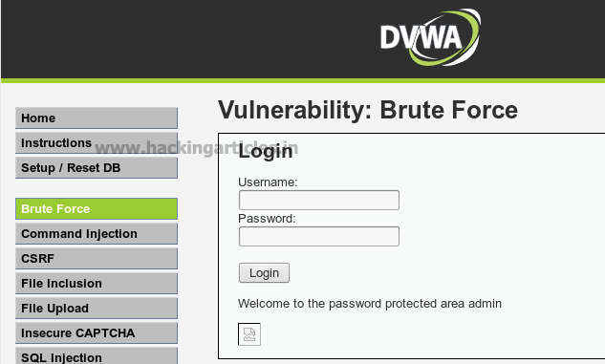The image size is (605, 364).
Task: Open the Instructions page
Action: pyautogui.click(x=97, y=143)
